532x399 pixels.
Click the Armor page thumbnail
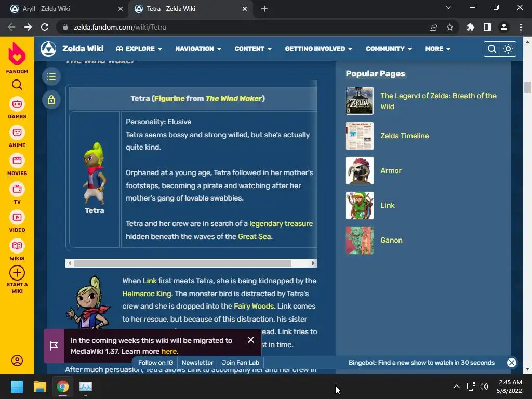point(360,170)
